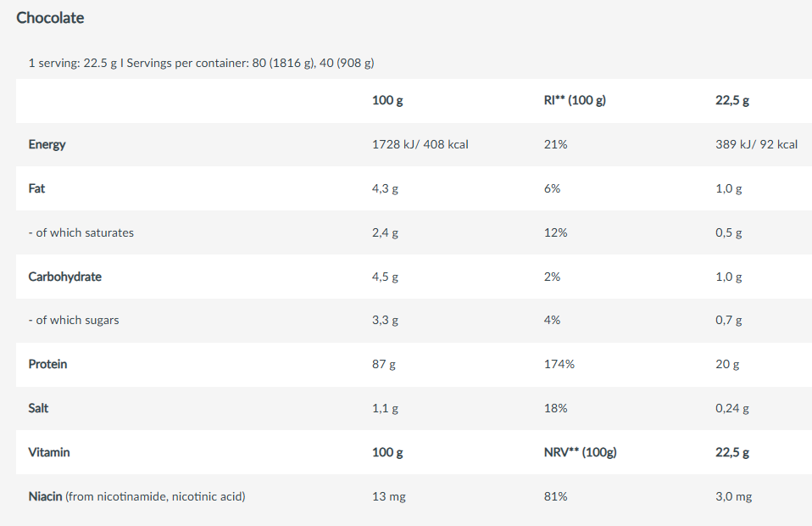Select the RI** (100 g) column header
812x526 pixels.
575,100
